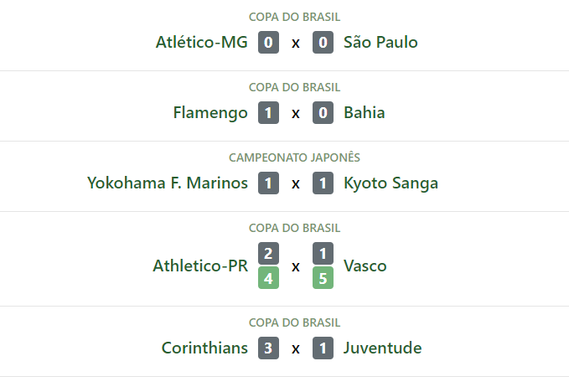Click the São Paulo team name
The image size is (569, 392).
(x=380, y=43)
